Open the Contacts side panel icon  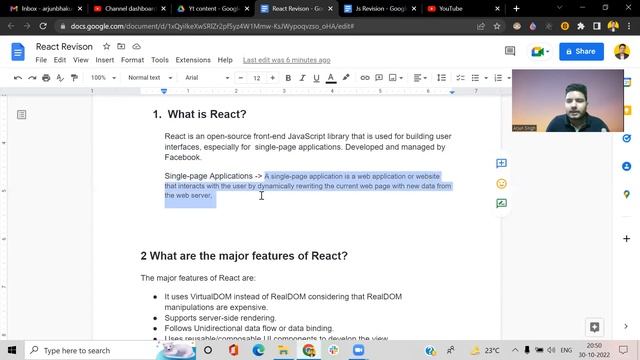[627, 166]
